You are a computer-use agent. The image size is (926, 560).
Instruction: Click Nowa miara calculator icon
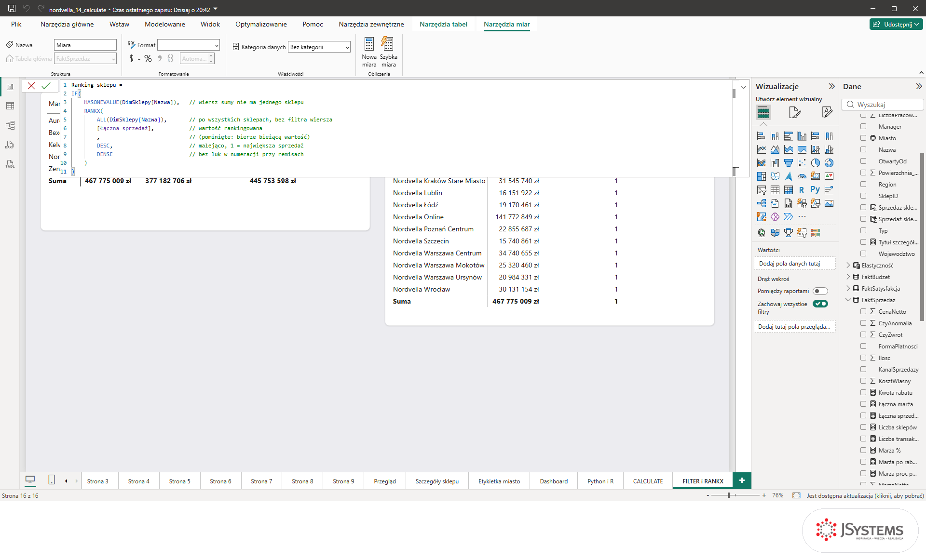point(369,44)
